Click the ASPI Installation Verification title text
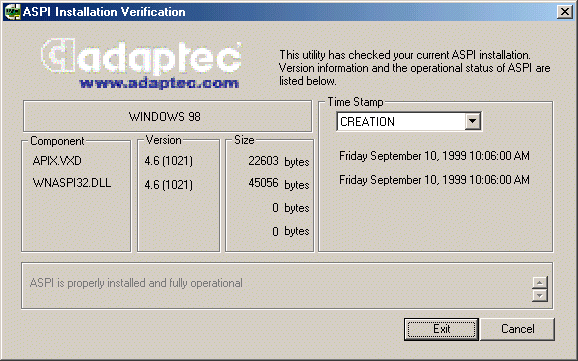This screenshot has height=361, width=578. [x=104, y=12]
